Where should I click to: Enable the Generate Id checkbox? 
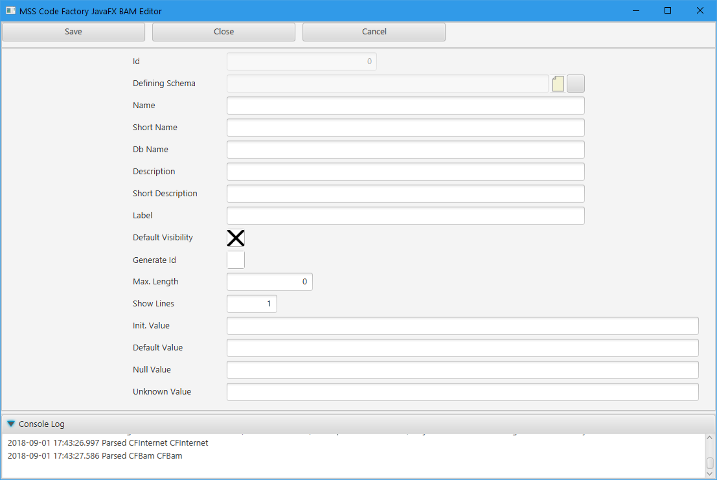click(x=236, y=260)
